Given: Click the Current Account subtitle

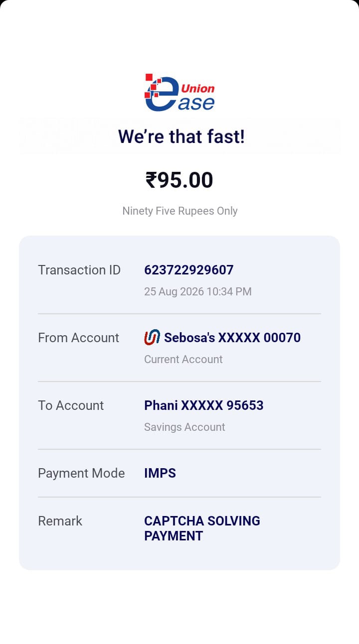Looking at the screenshot, I should click(x=183, y=359).
